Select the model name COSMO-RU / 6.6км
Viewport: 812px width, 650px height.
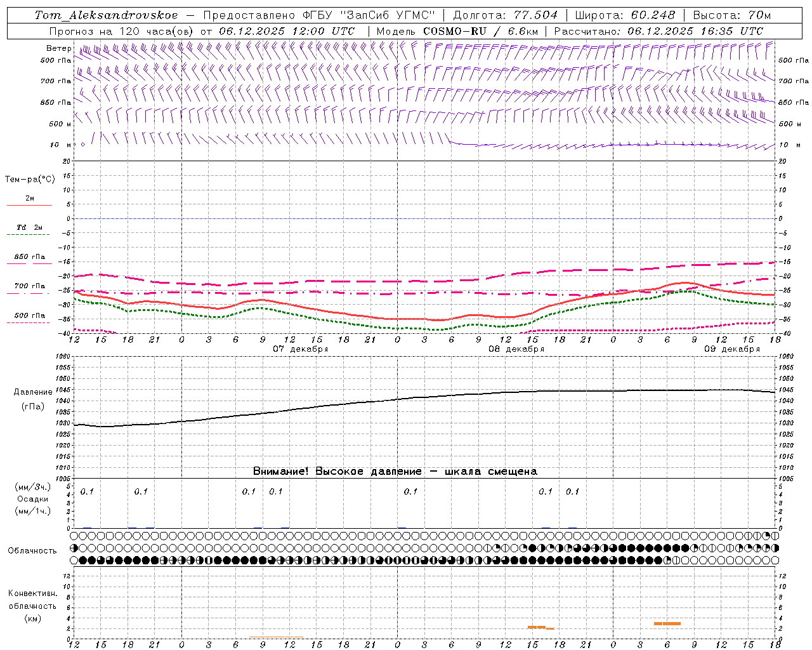coord(481,31)
